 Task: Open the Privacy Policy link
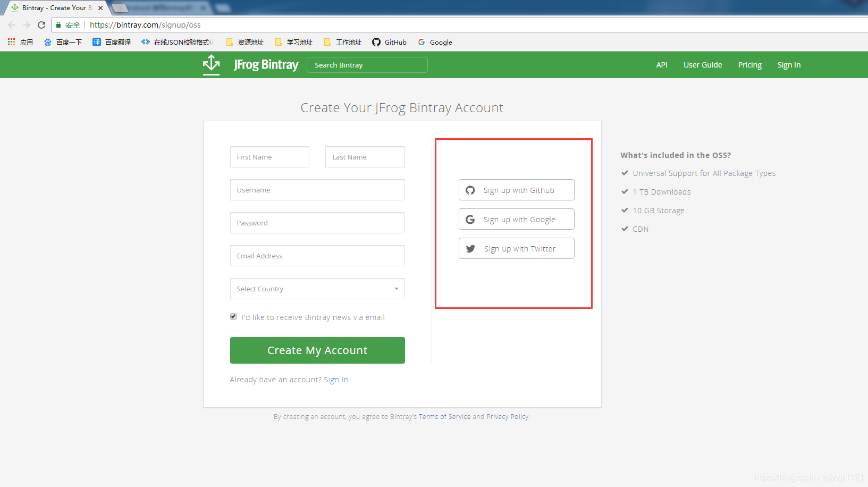(x=507, y=416)
